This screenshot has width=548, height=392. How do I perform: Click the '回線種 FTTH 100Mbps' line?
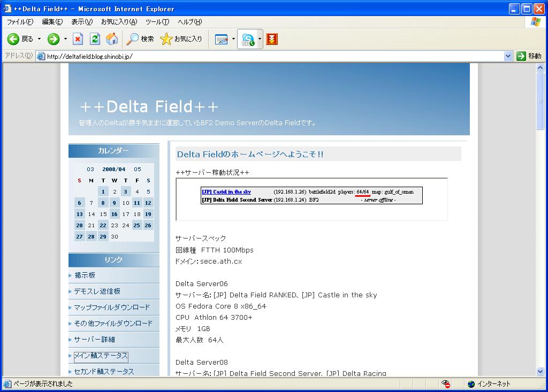[215, 250]
